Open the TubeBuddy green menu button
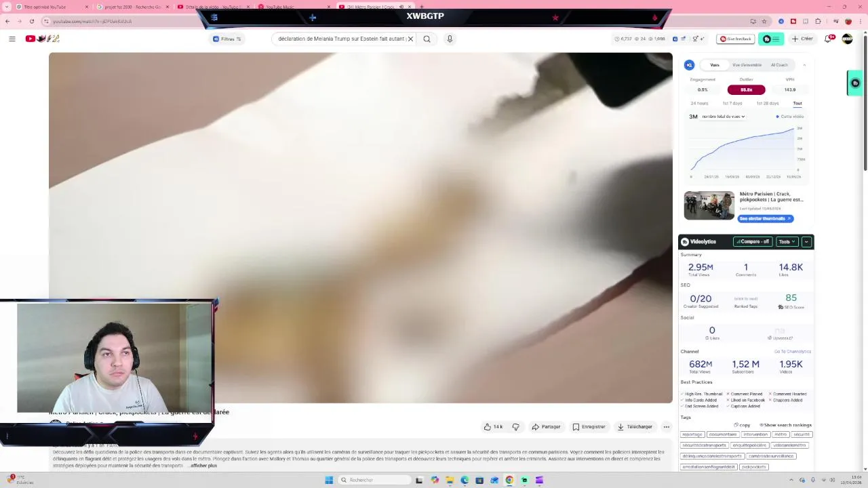Viewport: 868px width, 488px height. (x=771, y=39)
